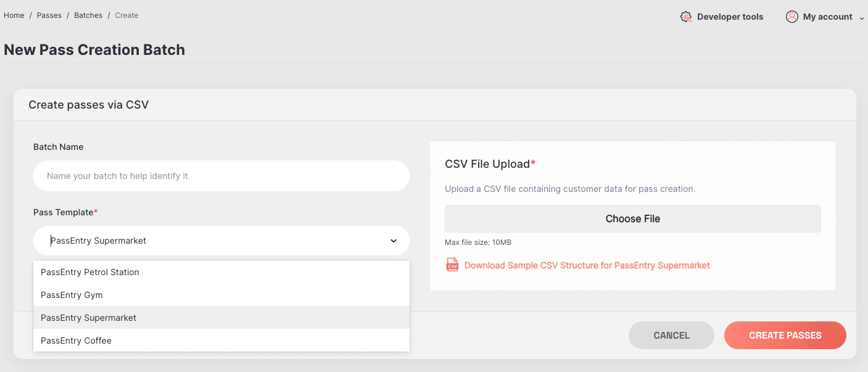
Task: Open Batches breadcrumb link
Action: pos(88,15)
